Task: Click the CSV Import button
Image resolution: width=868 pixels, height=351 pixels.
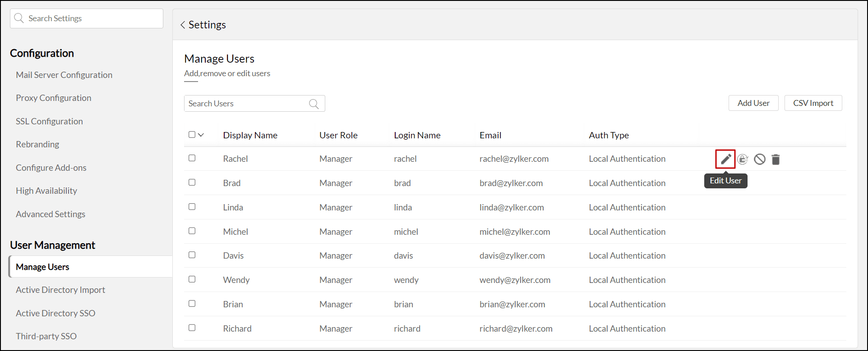Action: click(x=813, y=103)
